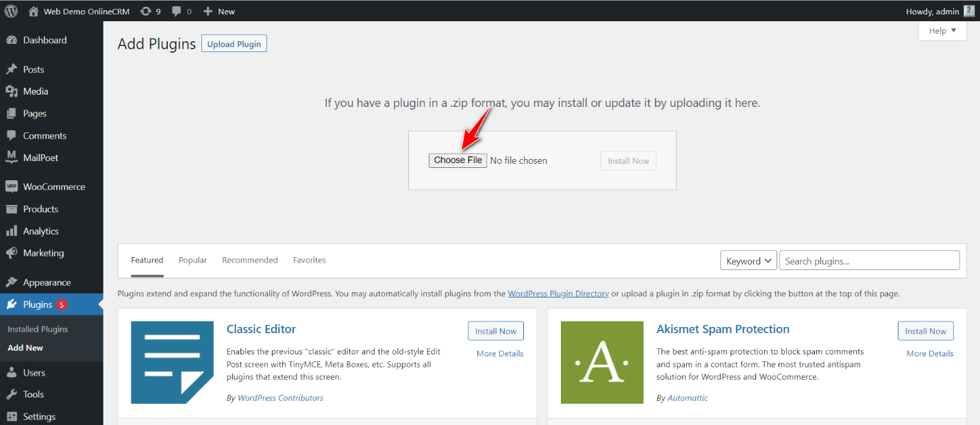The width and height of the screenshot is (980, 425).
Task: Open the Keyword search type dropdown
Action: tap(749, 260)
